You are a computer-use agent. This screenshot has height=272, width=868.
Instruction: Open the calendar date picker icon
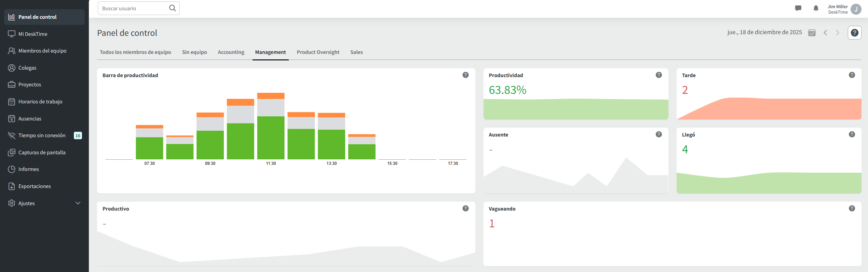812,33
